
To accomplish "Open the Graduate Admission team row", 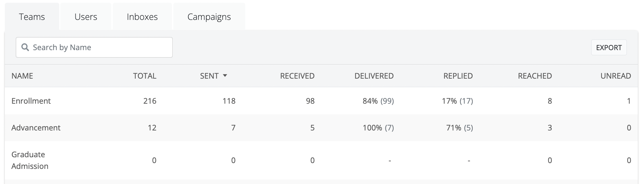I will [x=30, y=160].
